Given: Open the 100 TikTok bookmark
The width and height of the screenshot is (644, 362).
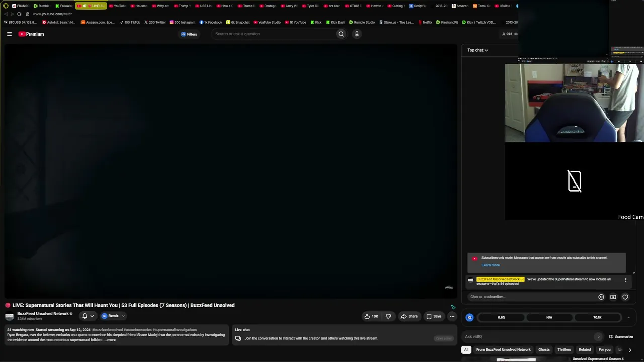Looking at the screenshot, I should [x=130, y=22].
